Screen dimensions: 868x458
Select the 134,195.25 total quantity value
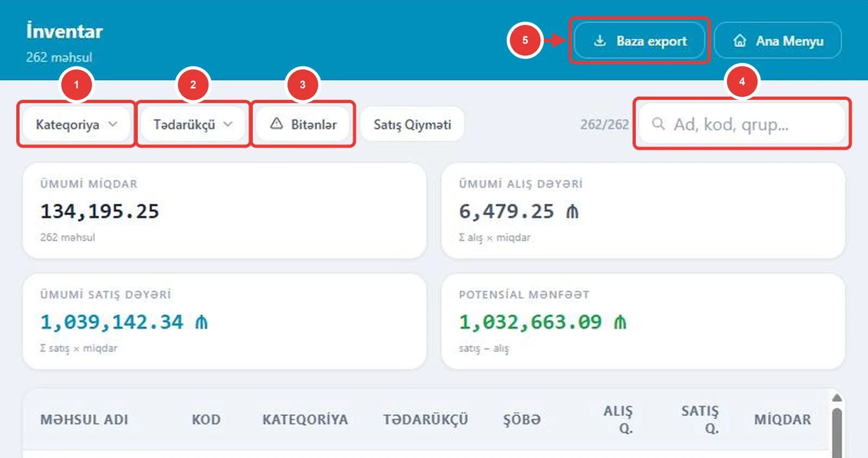tap(100, 212)
